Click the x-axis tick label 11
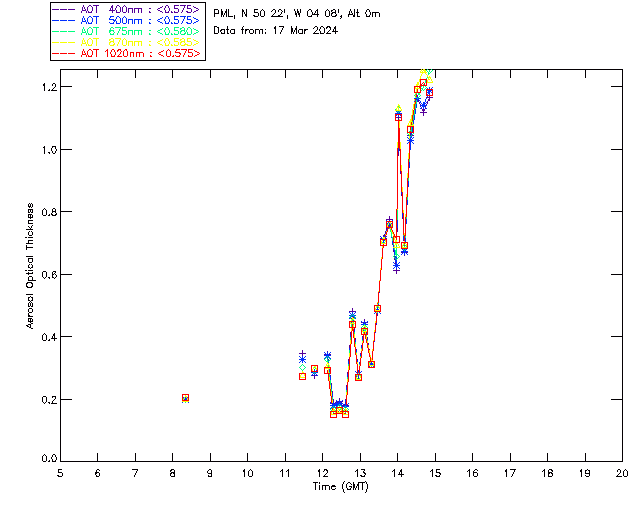The height and width of the screenshot is (512, 640). coord(285,473)
